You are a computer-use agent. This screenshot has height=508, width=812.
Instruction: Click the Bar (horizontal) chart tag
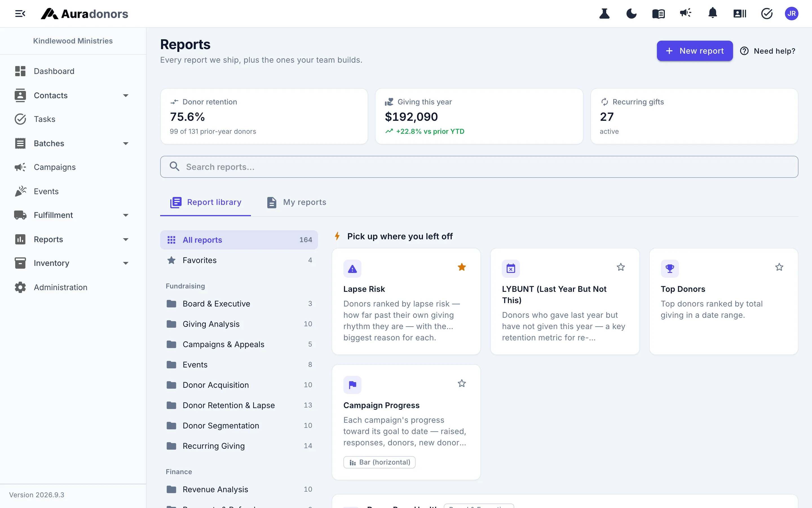(x=379, y=462)
